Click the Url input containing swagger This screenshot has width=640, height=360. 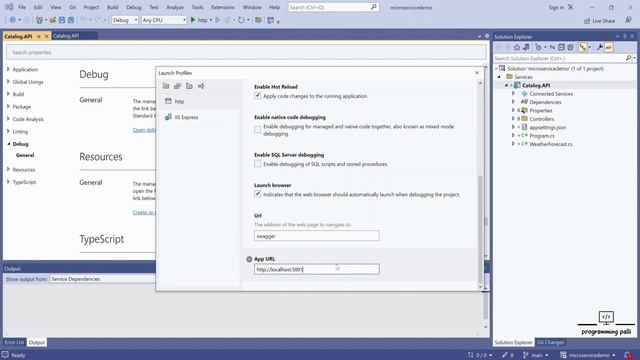[x=317, y=236]
